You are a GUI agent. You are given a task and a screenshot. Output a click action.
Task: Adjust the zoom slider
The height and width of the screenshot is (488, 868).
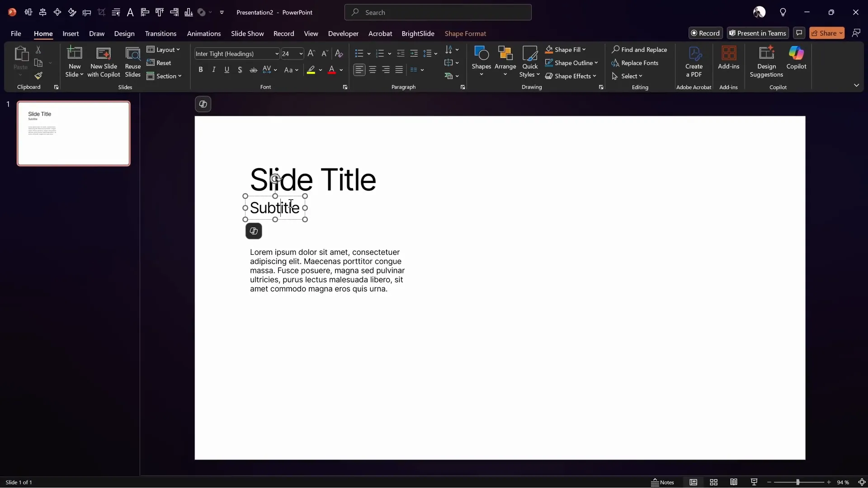pos(798,482)
